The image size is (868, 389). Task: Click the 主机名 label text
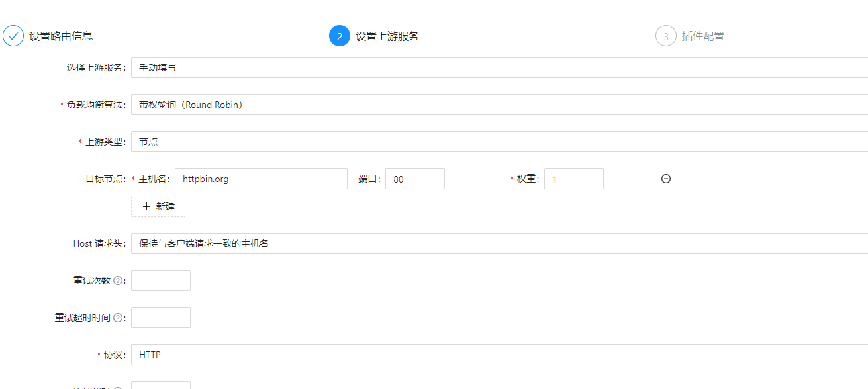click(x=152, y=179)
